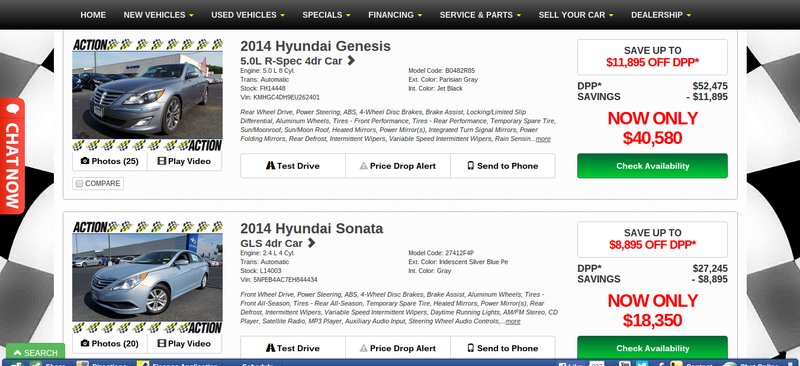Image resolution: width=800 pixels, height=366 pixels.
Task: Click Engine: 2.4 L 4 Cyl. text
Action: (x=267, y=253)
